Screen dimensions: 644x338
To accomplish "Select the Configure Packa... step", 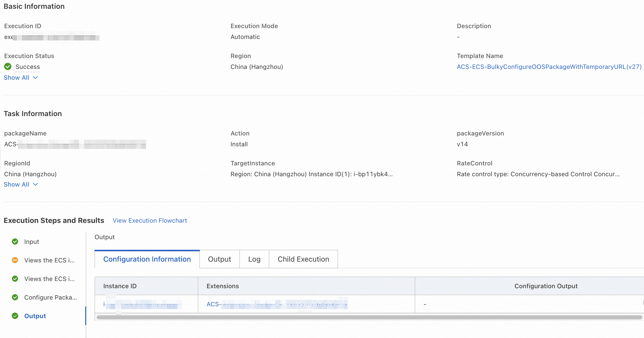I will click(51, 297).
